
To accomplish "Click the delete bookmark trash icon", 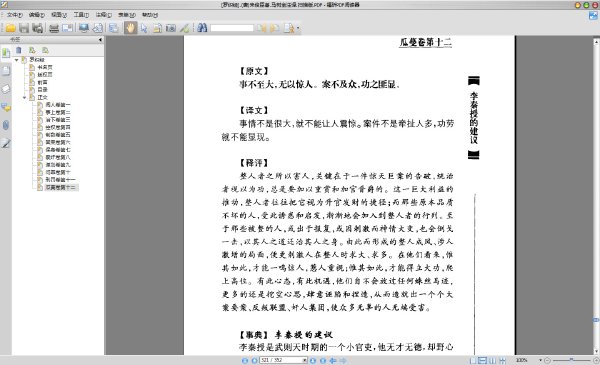I will [19, 50].
